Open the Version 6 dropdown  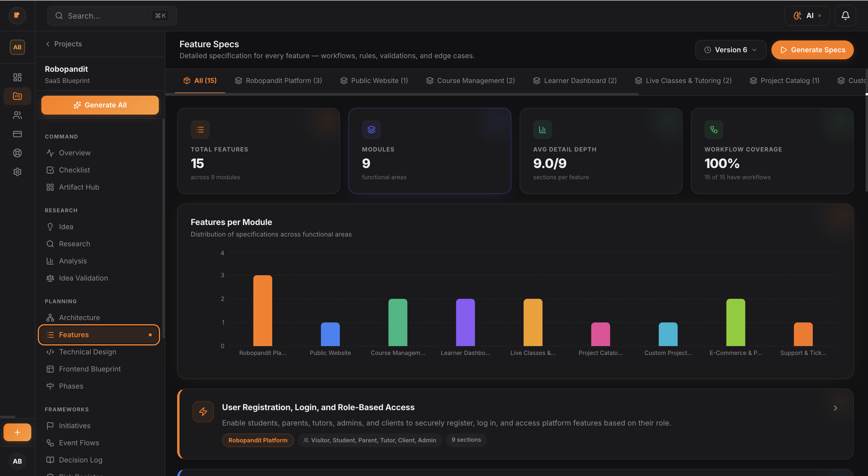click(730, 50)
